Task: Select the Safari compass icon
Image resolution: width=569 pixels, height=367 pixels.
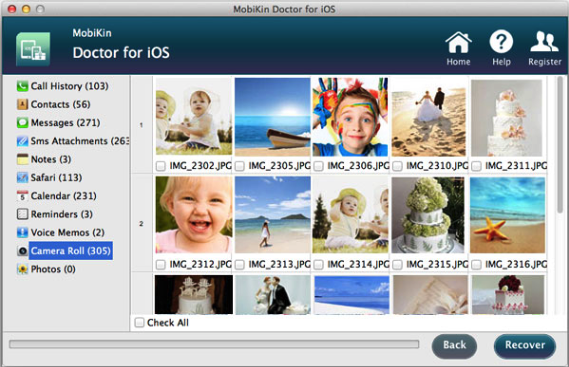Action: [22, 178]
